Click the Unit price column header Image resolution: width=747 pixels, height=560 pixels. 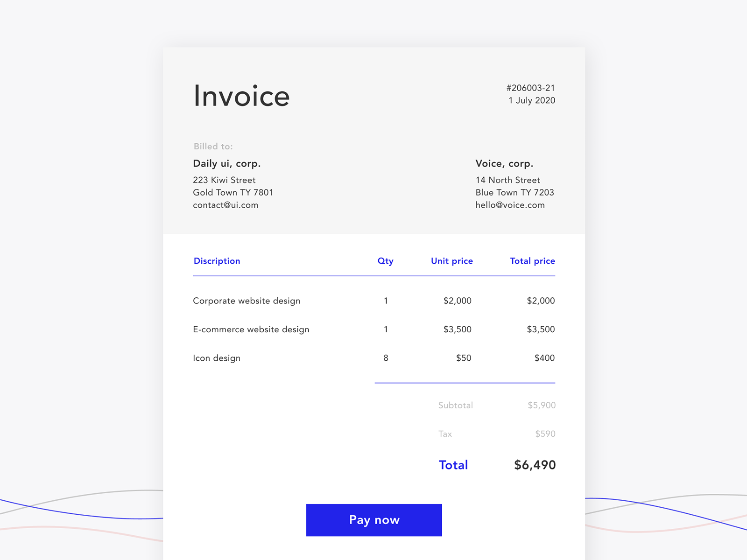click(451, 261)
